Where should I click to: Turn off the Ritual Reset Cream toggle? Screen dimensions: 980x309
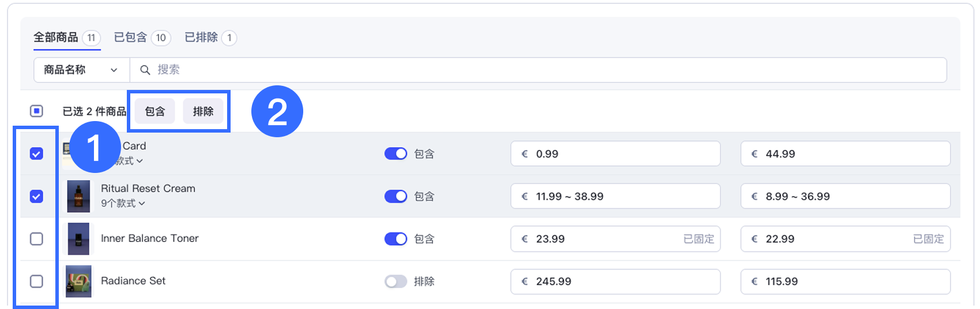click(x=395, y=196)
